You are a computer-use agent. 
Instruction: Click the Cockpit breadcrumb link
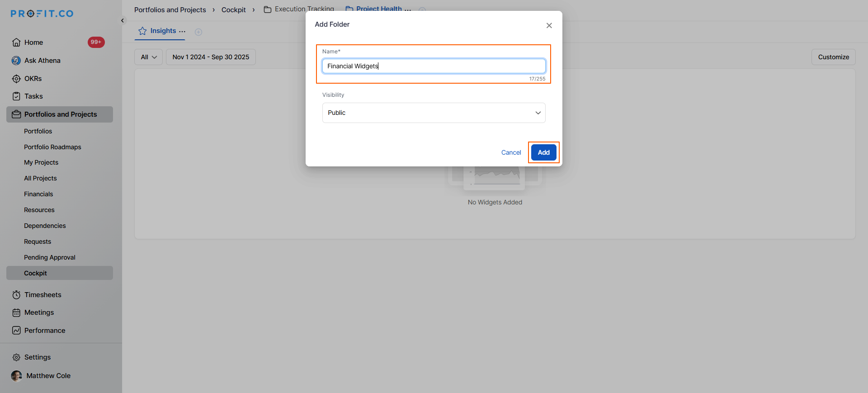tap(234, 10)
